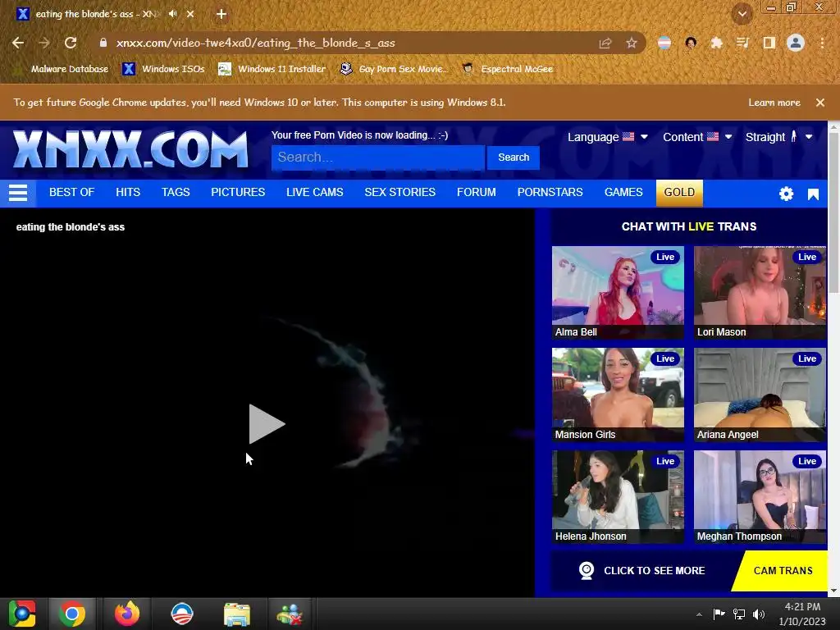The image size is (840, 630).
Task: Open the TAGS menu item
Action: pyautogui.click(x=176, y=192)
